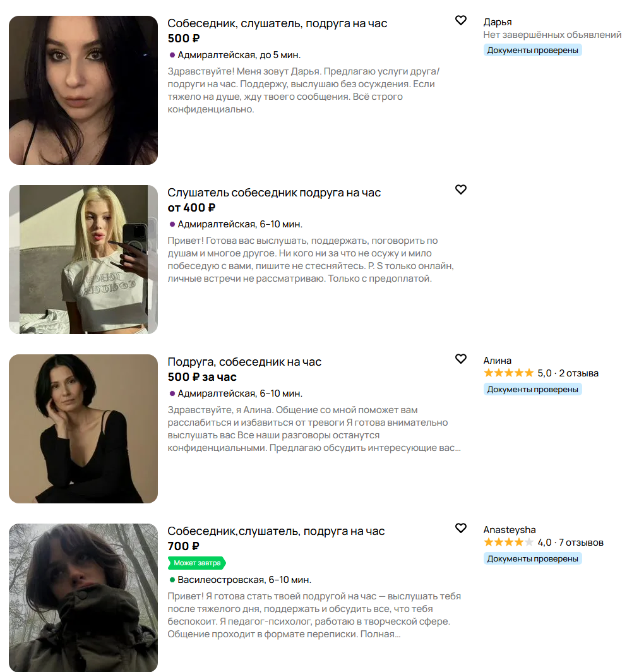This screenshot has height=672, width=627.
Task: Open 'Собеседник, слушатель, подруга на час' 500 ₽ title
Action: [x=277, y=23]
